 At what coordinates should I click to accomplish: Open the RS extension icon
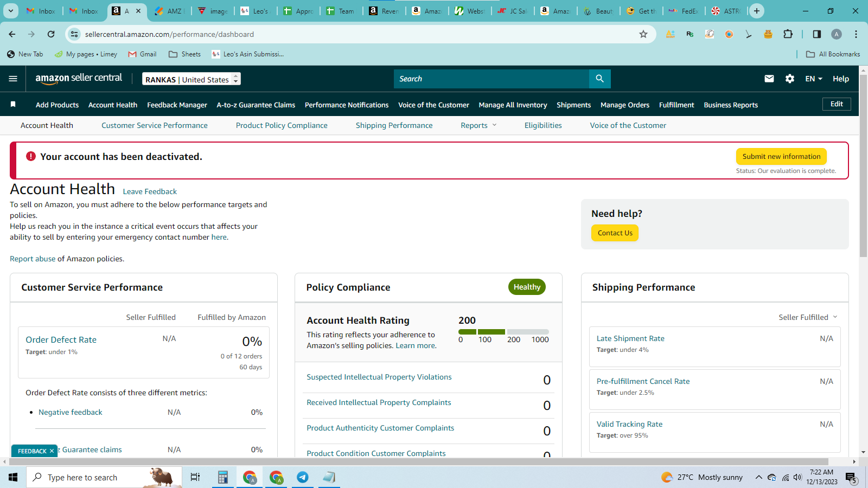tap(690, 34)
